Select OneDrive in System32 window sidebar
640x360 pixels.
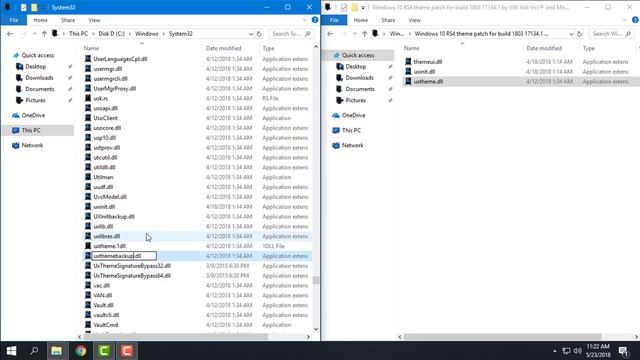[33, 115]
